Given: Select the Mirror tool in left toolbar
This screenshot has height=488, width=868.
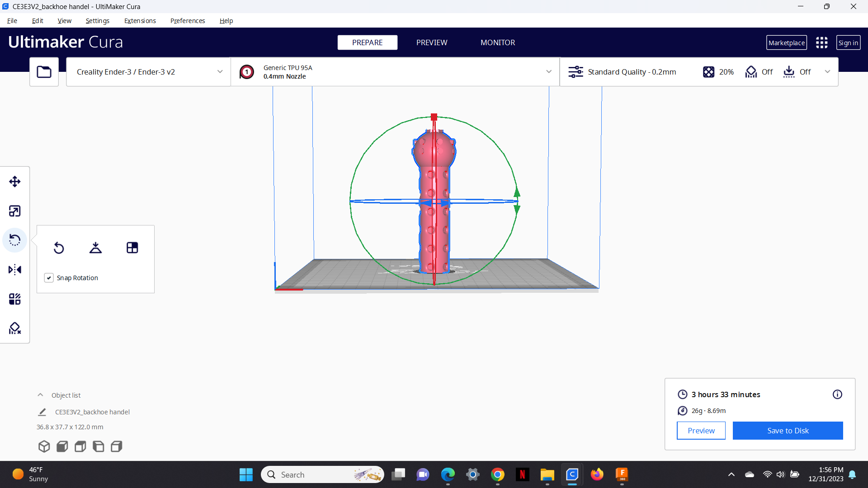Looking at the screenshot, I should point(15,270).
